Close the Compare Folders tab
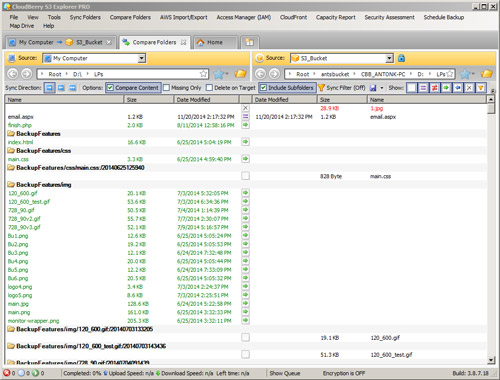This screenshot has height=380, width=500. 183,42
